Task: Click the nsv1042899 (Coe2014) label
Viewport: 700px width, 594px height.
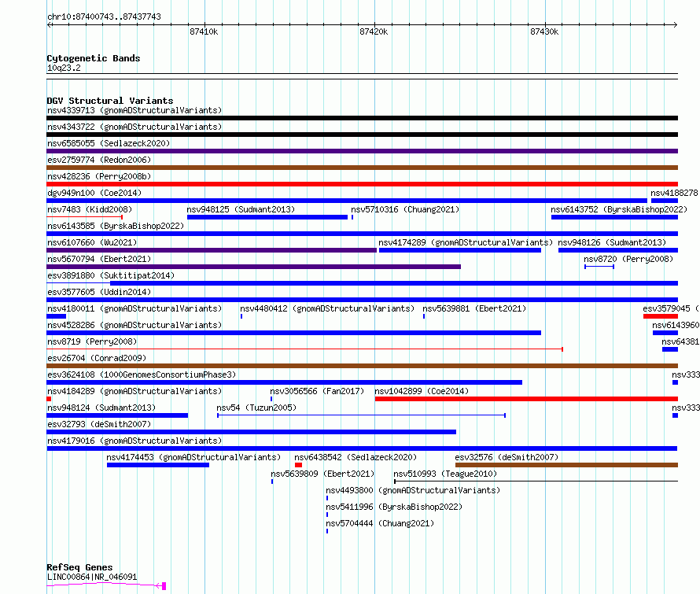Action: [x=422, y=391]
